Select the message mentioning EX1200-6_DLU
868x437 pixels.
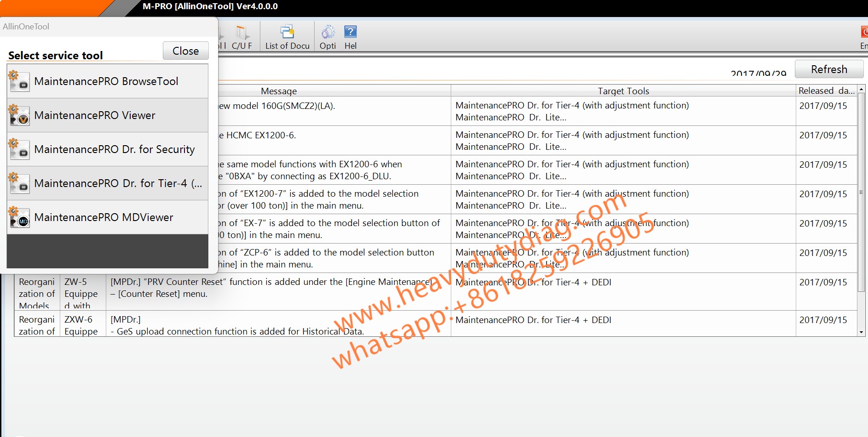coord(334,170)
